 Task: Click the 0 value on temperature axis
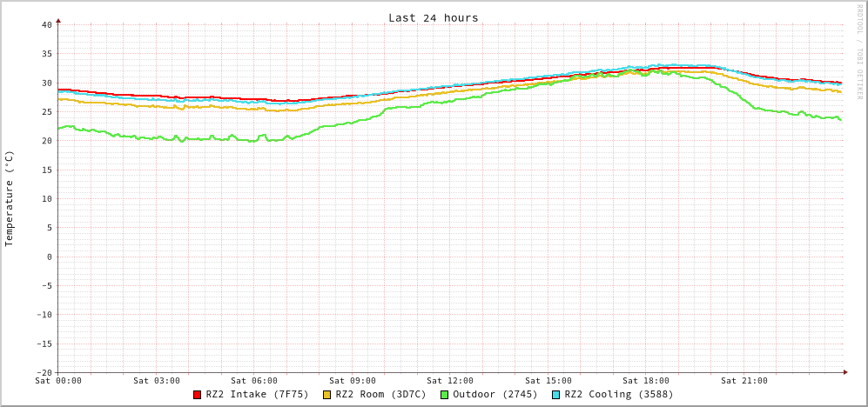pyautogui.click(x=50, y=257)
